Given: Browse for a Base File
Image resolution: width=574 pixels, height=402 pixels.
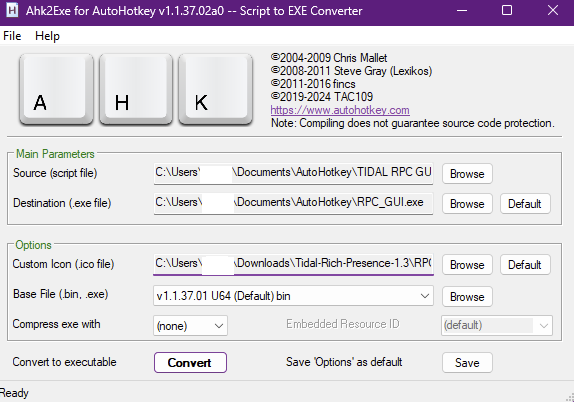Looking at the screenshot, I should tap(467, 297).
